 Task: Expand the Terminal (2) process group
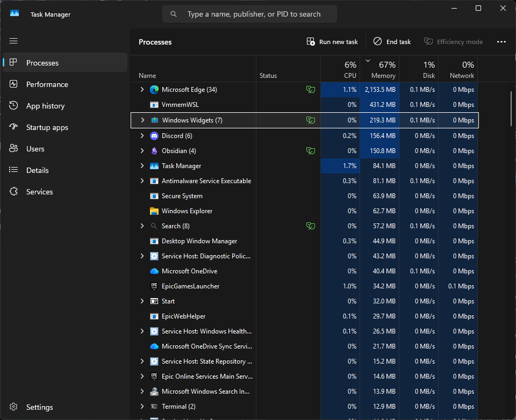142,407
